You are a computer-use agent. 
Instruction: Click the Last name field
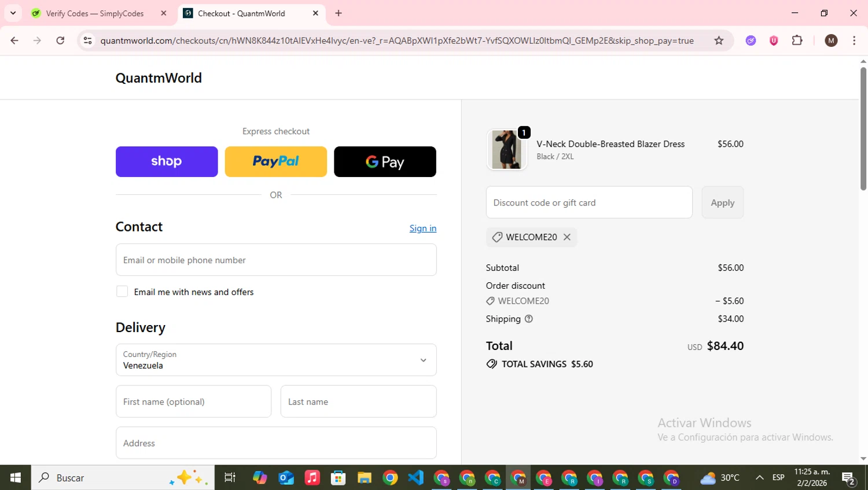point(358,401)
